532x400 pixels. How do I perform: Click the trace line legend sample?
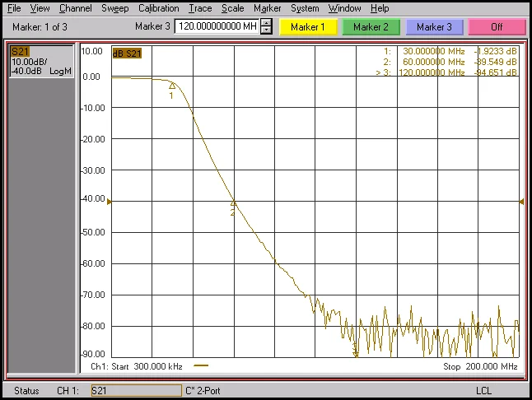(201, 365)
